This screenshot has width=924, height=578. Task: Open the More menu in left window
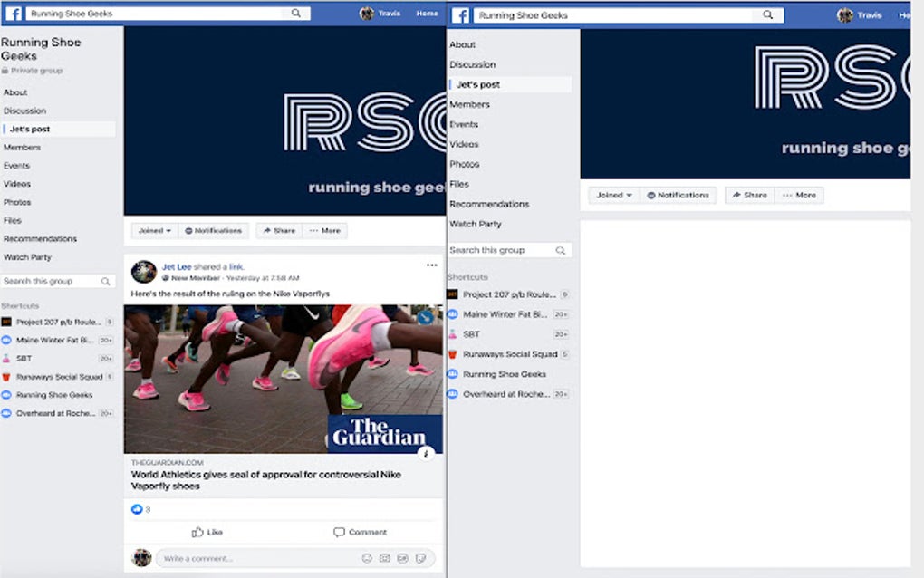325,230
